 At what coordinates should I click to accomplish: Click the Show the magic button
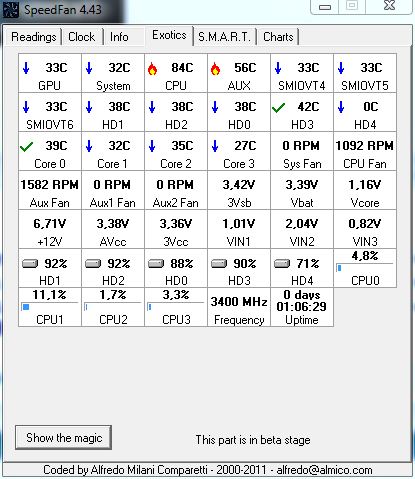pos(63,437)
